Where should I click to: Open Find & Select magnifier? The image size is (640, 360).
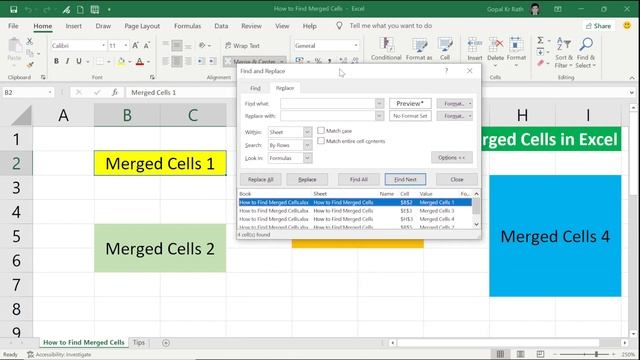586,53
